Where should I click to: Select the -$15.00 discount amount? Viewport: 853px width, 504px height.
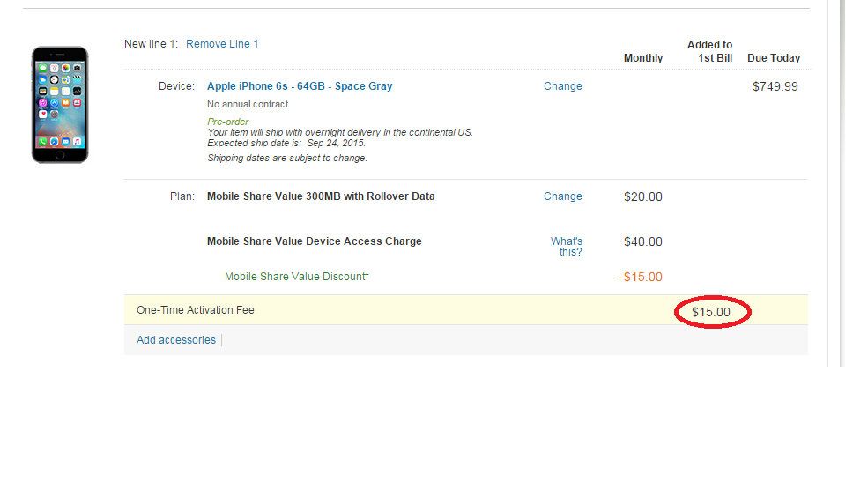641,278
